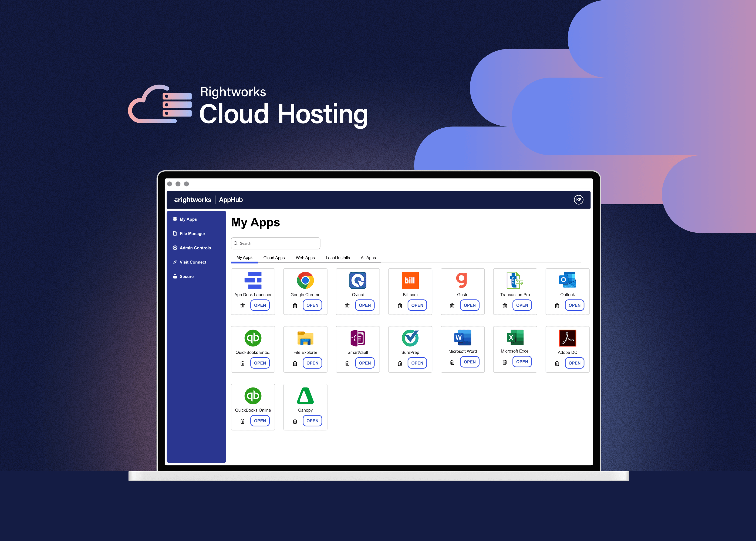Open the KF user profile avatar
This screenshot has height=541, width=756.
click(578, 200)
